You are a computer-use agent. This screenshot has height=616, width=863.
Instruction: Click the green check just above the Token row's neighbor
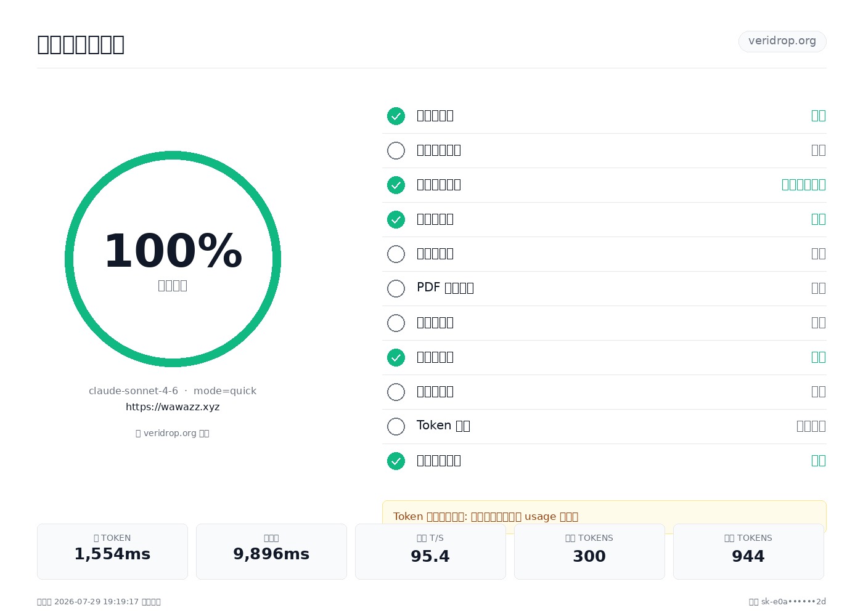[396, 357]
